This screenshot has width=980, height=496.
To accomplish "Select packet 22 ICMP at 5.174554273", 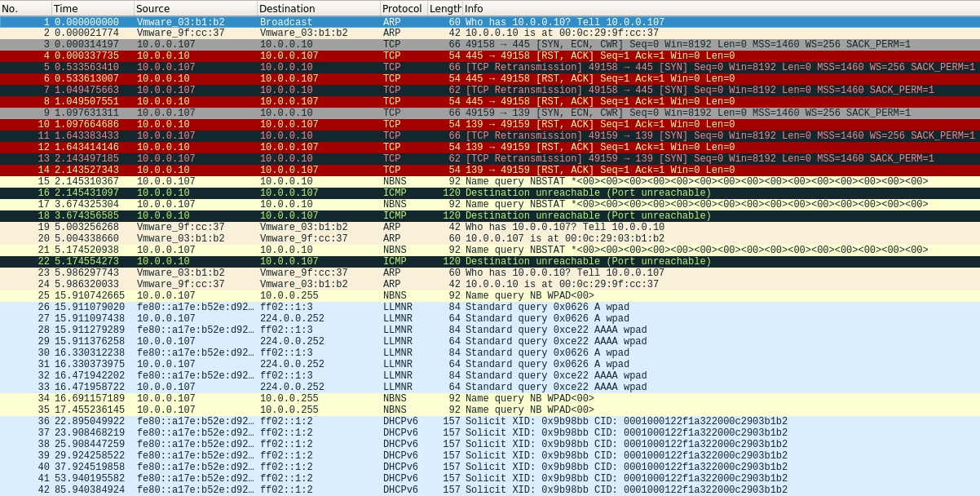I will (490, 262).
